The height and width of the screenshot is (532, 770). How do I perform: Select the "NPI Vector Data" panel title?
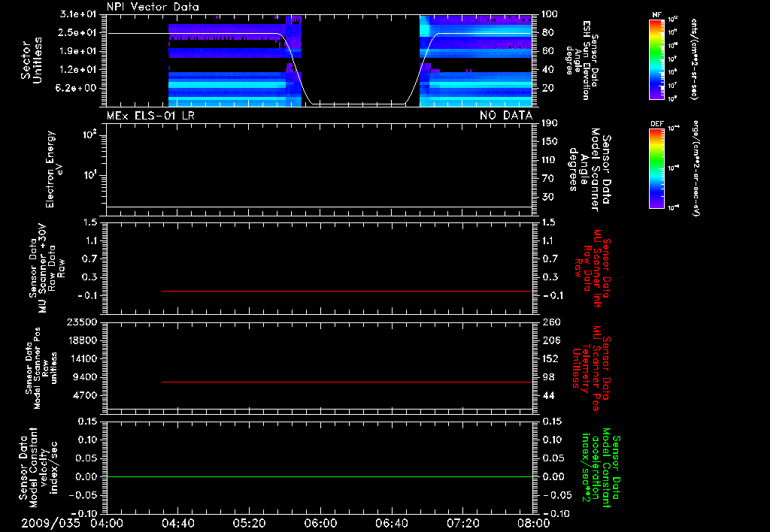point(153,7)
